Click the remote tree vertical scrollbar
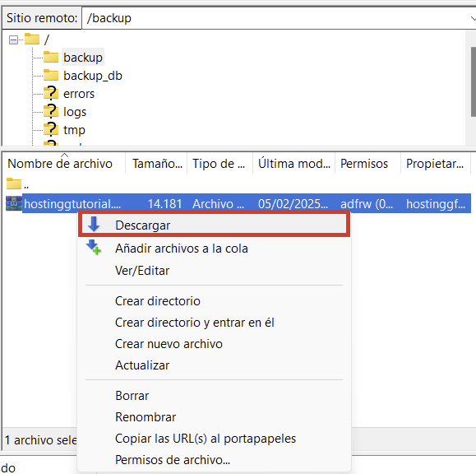 point(473,82)
